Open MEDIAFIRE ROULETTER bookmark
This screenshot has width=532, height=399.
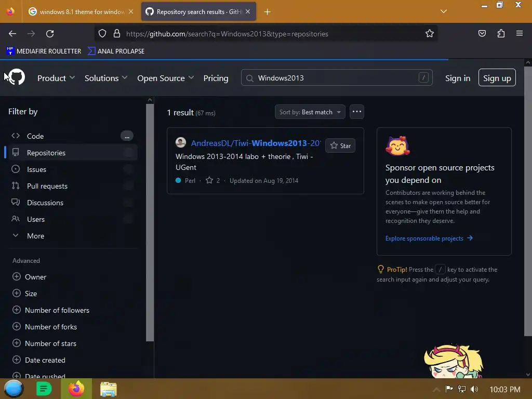tap(44, 51)
